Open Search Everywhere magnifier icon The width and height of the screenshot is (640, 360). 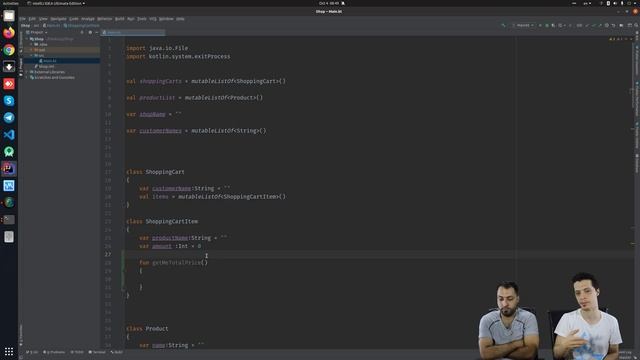click(636, 25)
